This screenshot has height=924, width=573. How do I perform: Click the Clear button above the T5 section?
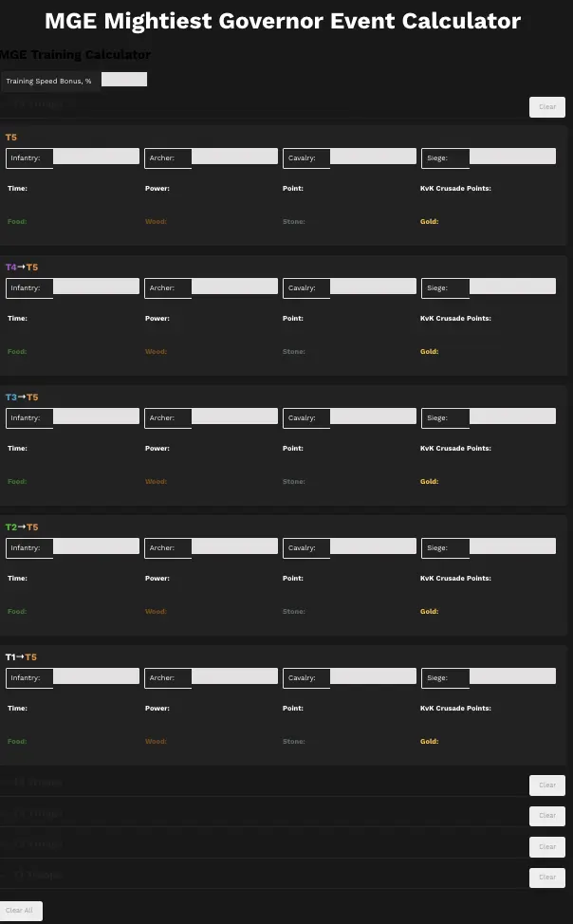[546, 107]
